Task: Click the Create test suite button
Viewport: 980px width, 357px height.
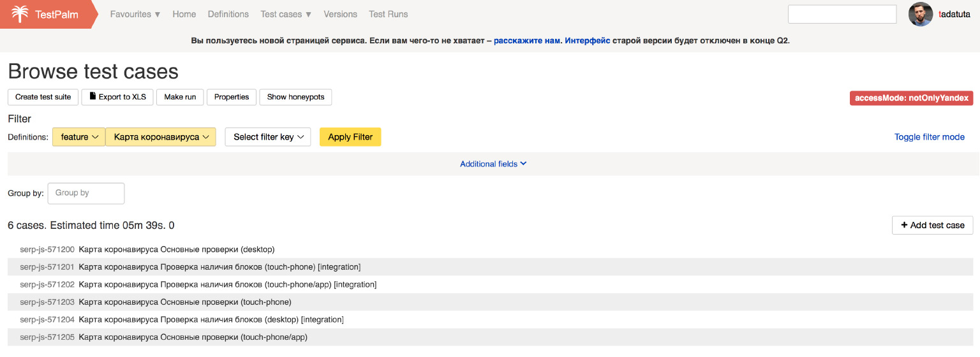Action: 43,97
